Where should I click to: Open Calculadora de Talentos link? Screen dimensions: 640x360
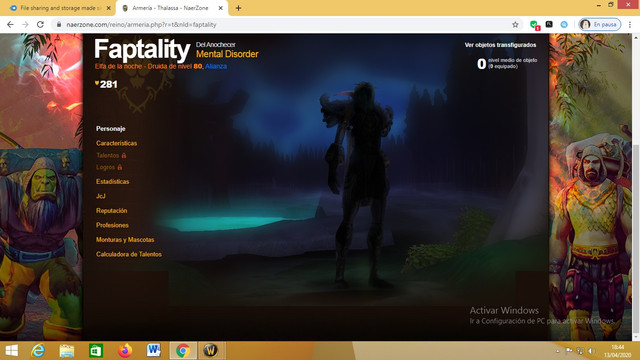(x=129, y=254)
